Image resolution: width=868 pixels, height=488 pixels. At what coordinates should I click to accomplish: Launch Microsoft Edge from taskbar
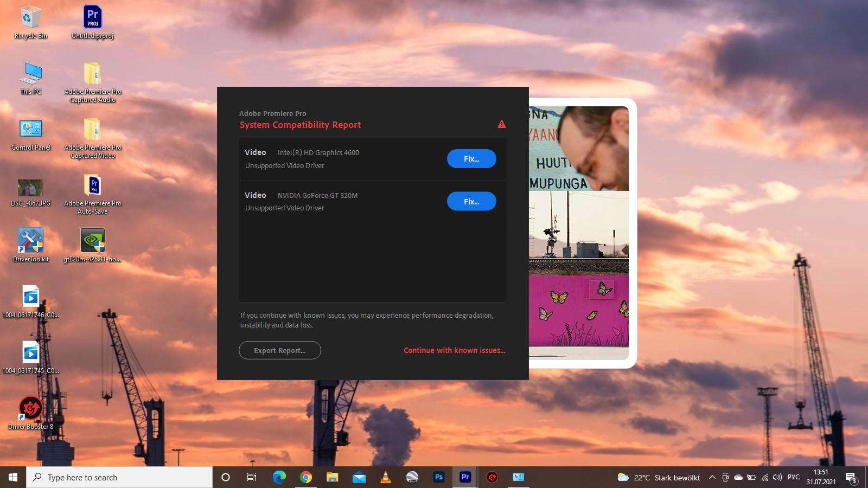(x=279, y=477)
